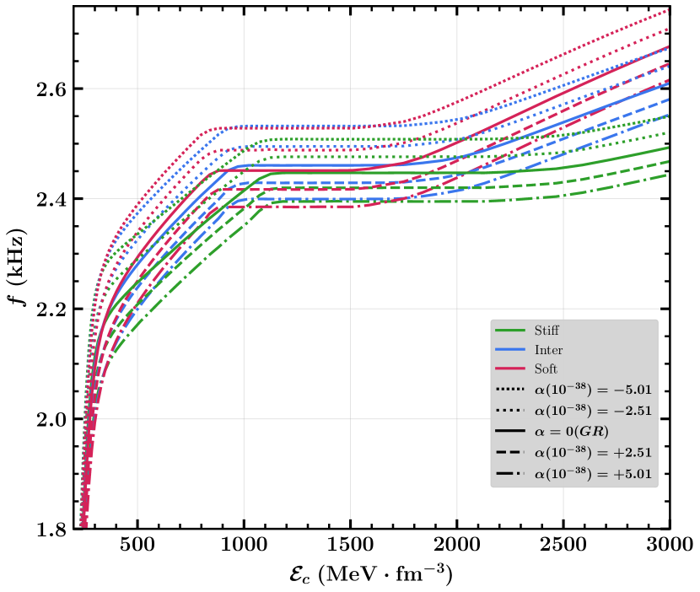Image resolution: width=700 pixels, height=592 pixels.
Task: Click the y-axis tick label 2.4
Action: coord(51,199)
